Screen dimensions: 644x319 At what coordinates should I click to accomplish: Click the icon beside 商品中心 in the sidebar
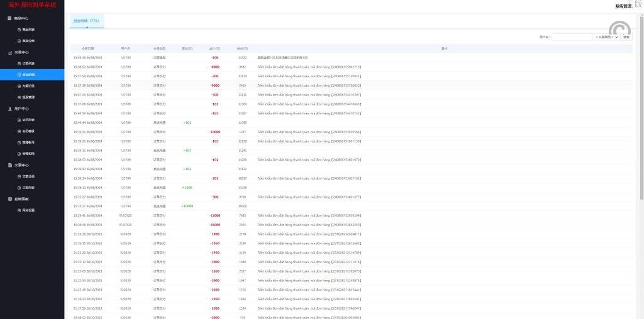[x=9, y=18]
